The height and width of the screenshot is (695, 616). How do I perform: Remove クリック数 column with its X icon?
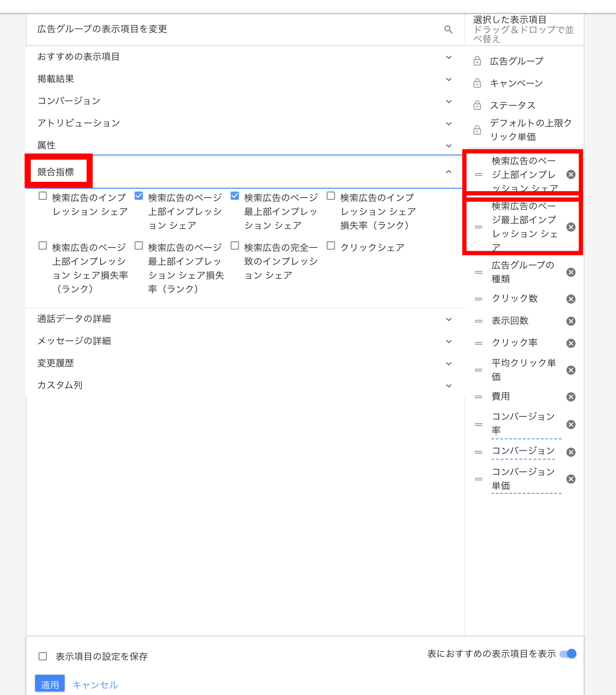[x=571, y=299]
